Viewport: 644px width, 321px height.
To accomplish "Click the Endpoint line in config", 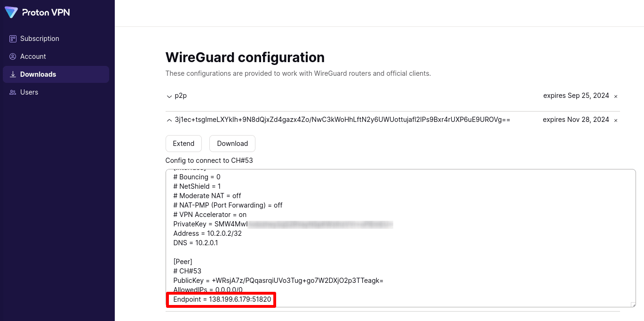I will pos(222,299).
